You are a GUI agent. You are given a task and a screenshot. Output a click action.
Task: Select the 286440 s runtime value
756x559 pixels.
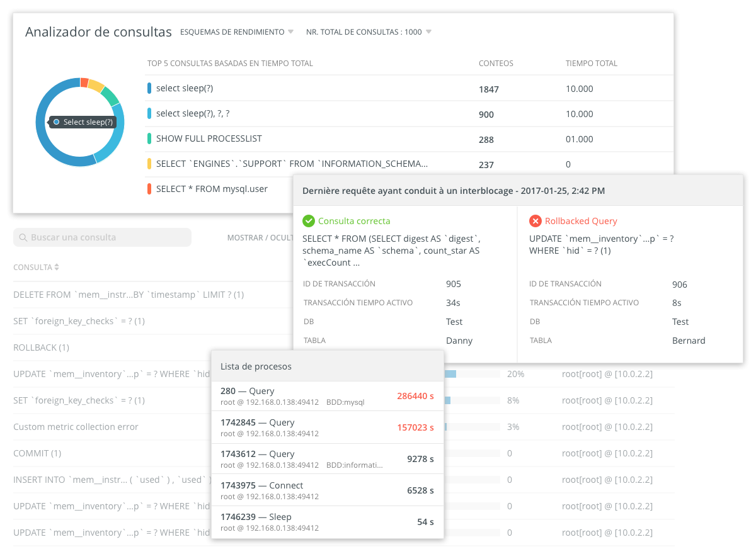pos(415,396)
